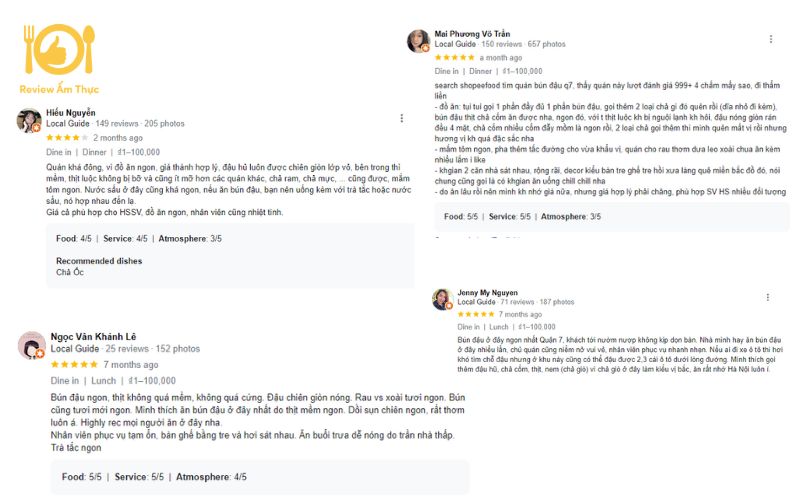The height and width of the screenshot is (500, 800).
Task: Click Local Guide label under Ngọc Vân Khánh Lê
Action: 74,349
